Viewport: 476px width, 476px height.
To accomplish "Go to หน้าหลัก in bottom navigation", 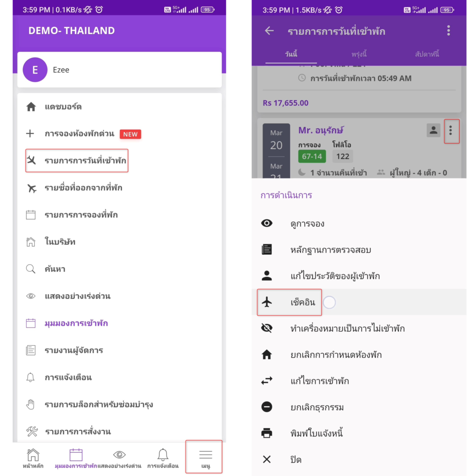I will point(33,458).
